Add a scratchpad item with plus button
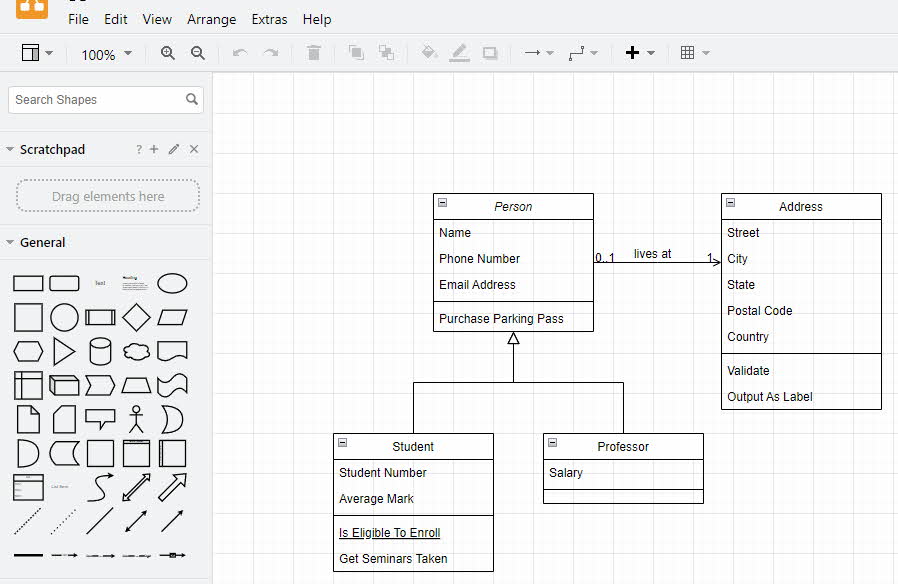 coord(154,149)
